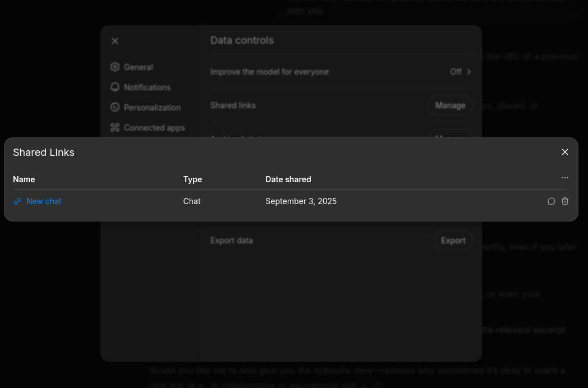This screenshot has width=588, height=388.
Task: Click the Notifications bell icon
Action: pyautogui.click(x=115, y=87)
